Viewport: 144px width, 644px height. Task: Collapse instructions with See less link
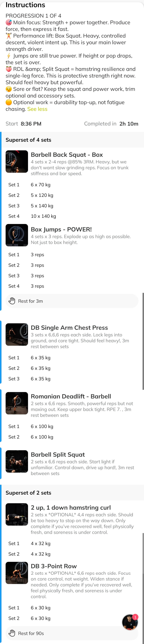coord(37,109)
